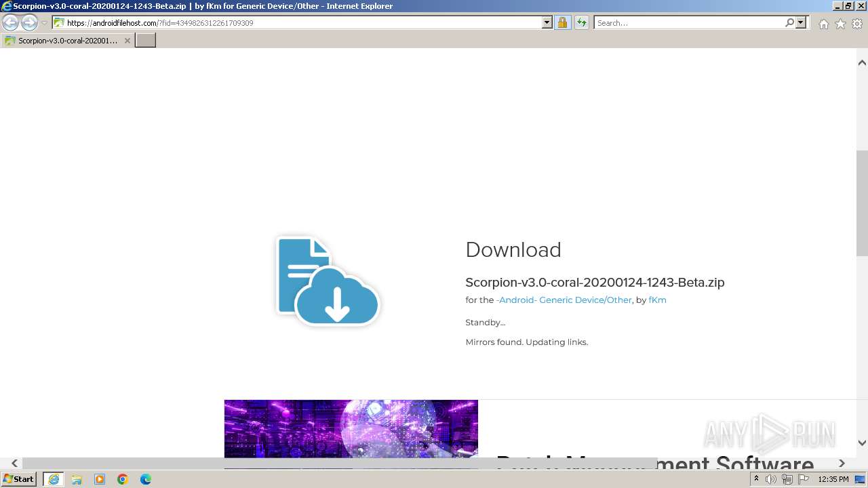
Task: Go forward with the browser Forward arrow
Action: (x=29, y=22)
